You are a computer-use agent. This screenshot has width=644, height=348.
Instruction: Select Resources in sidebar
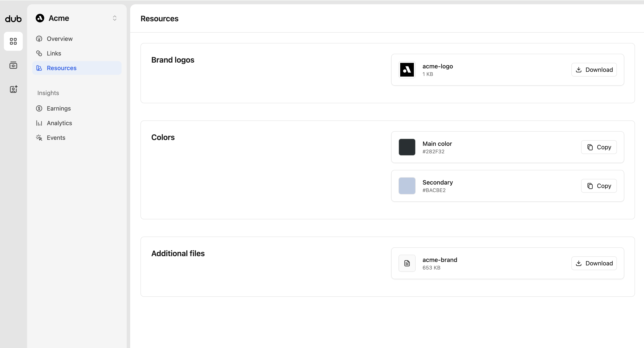click(x=77, y=68)
